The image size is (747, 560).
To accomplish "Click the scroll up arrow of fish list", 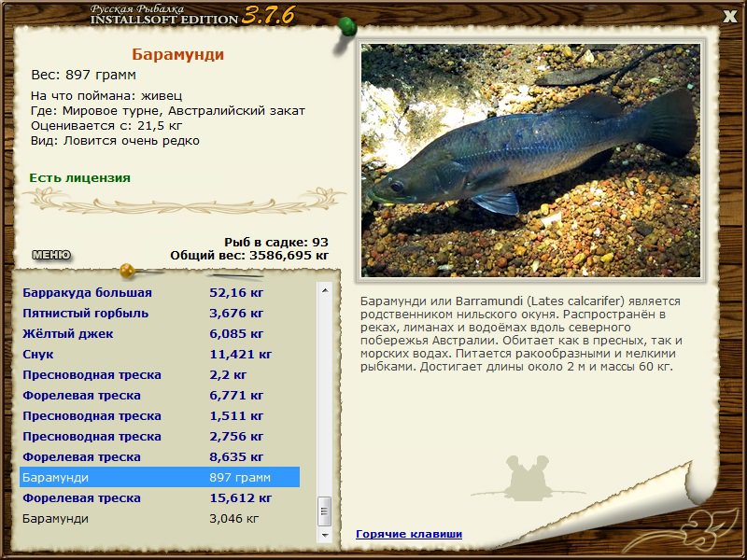I will point(325,290).
